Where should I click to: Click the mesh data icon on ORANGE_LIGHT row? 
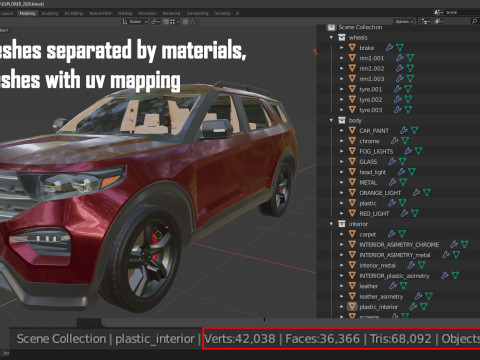click(x=426, y=192)
